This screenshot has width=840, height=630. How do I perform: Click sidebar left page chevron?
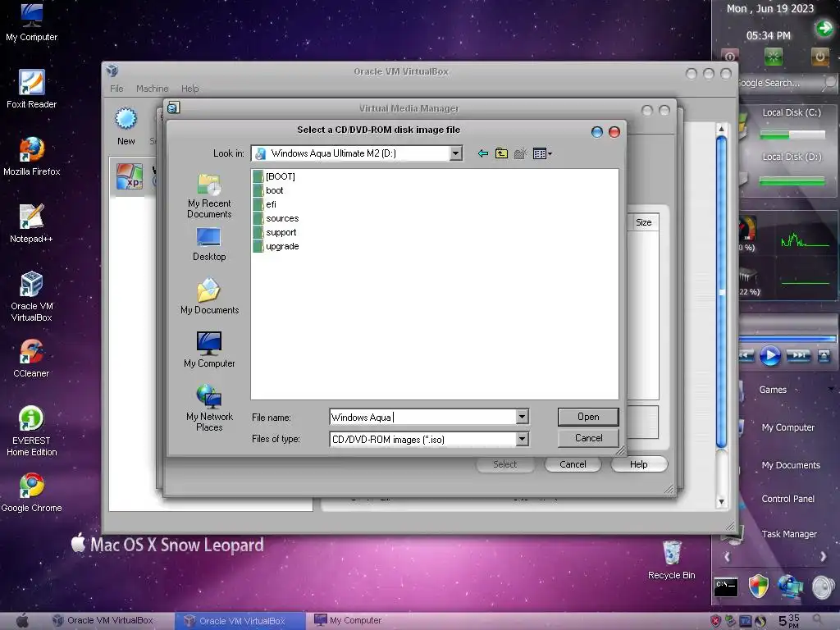coord(727,557)
